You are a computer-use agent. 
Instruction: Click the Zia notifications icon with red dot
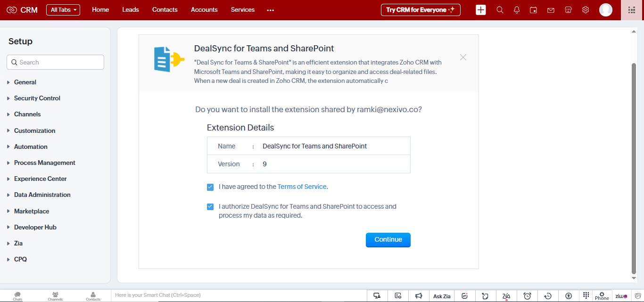(506, 296)
